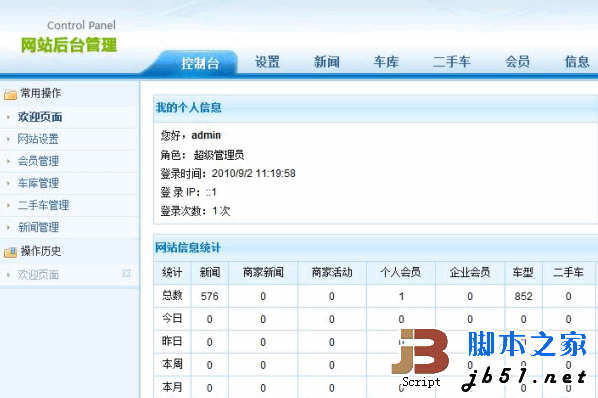
Task: Click the 登录次数 1次 line
Action: [x=195, y=211]
